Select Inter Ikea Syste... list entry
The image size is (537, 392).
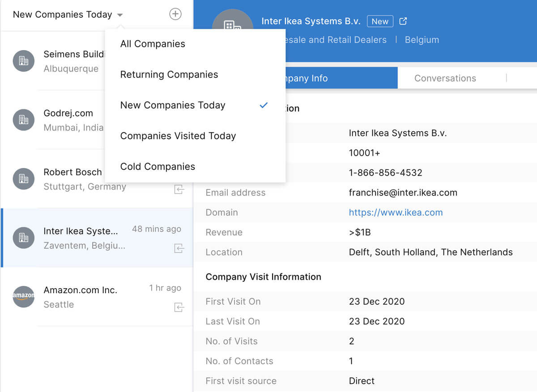[x=97, y=238]
